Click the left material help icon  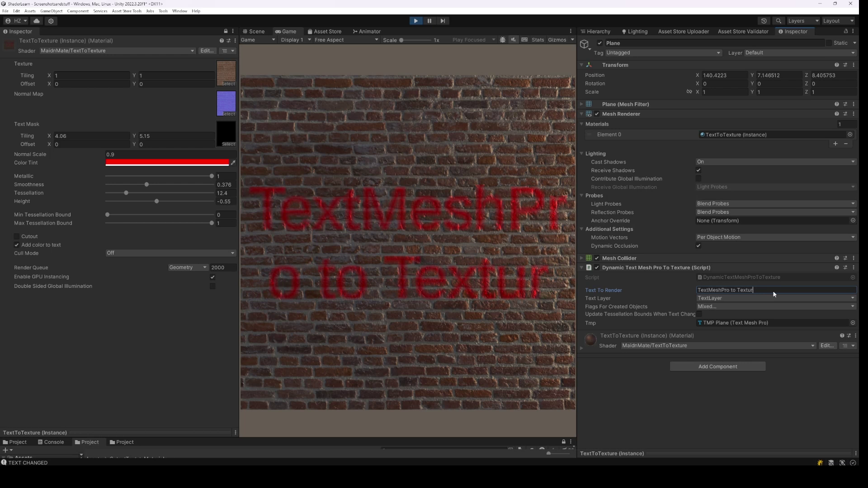(222, 41)
